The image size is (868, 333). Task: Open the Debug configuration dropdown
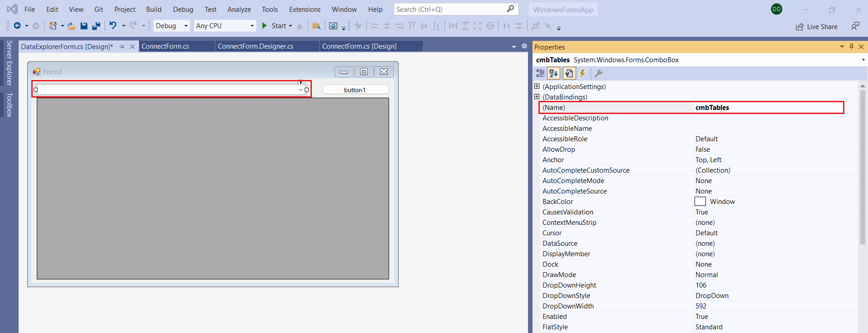(172, 26)
